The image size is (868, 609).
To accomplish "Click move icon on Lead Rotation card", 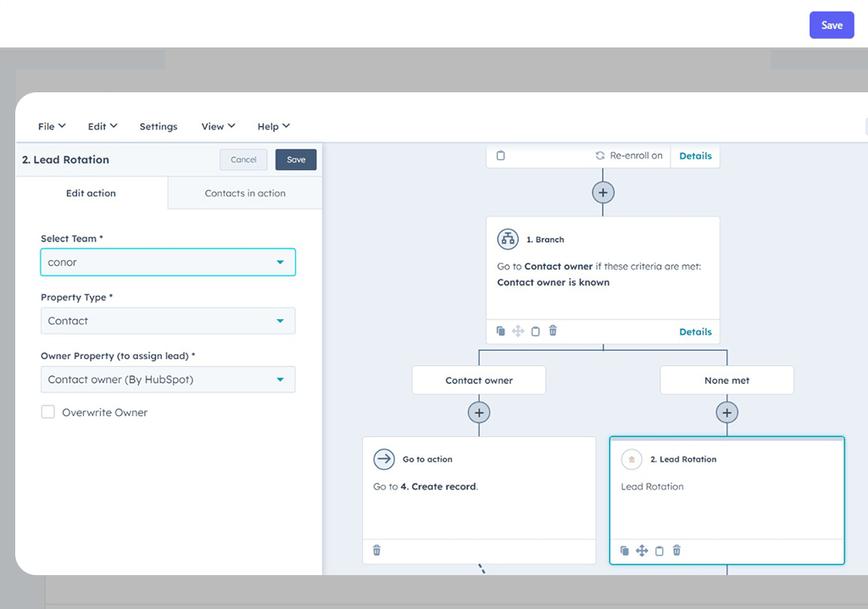I will tap(642, 551).
